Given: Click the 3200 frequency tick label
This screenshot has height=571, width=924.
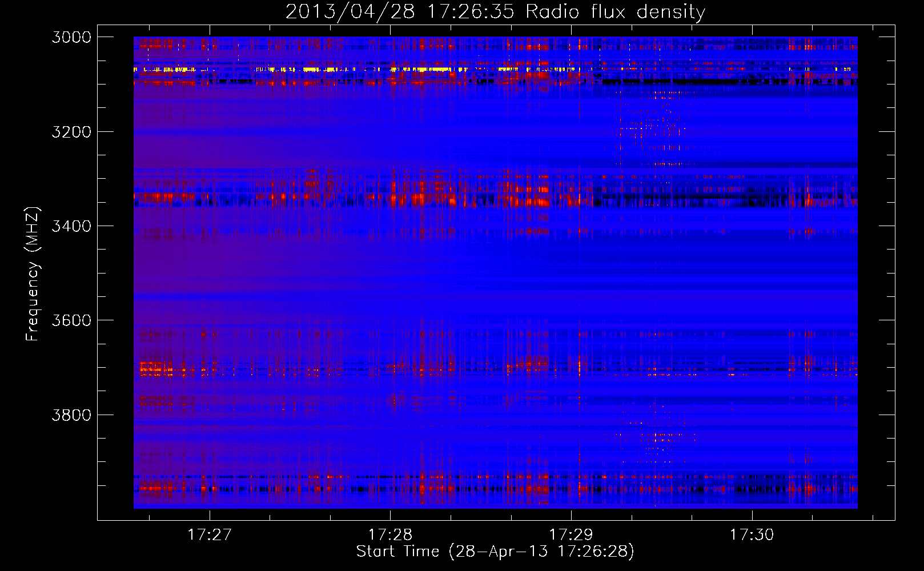Looking at the screenshot, I should click(x=71, y=132).
